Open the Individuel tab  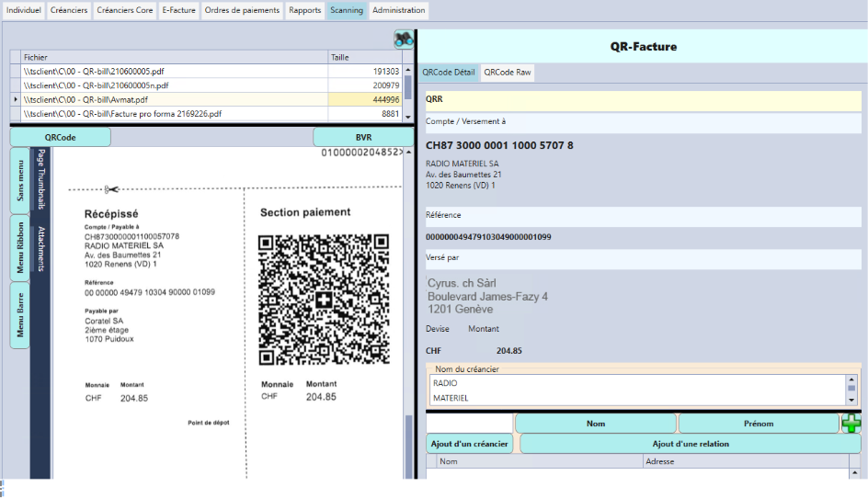click(24, 10)
